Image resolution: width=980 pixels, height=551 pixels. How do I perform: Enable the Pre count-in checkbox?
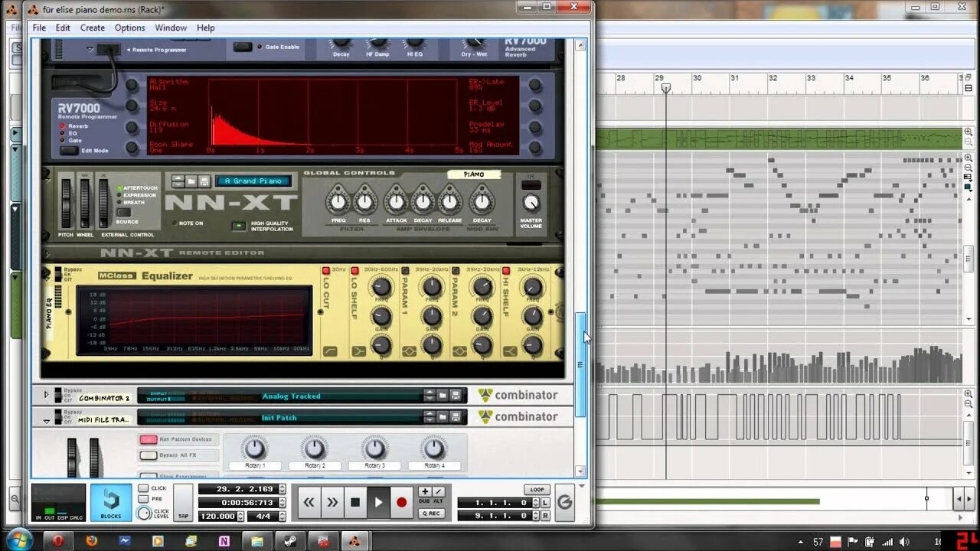click(x=143, y=499)
